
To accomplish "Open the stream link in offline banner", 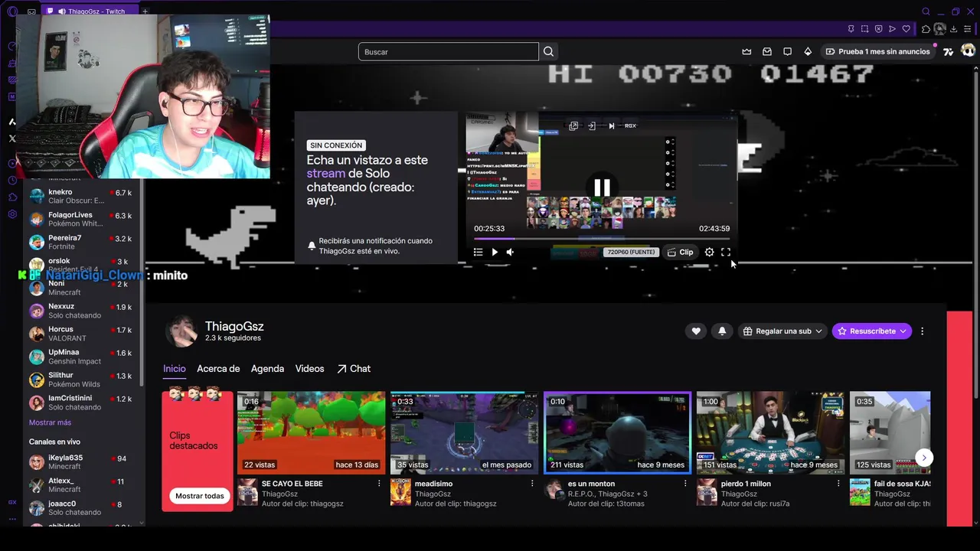I will point(326,174).
